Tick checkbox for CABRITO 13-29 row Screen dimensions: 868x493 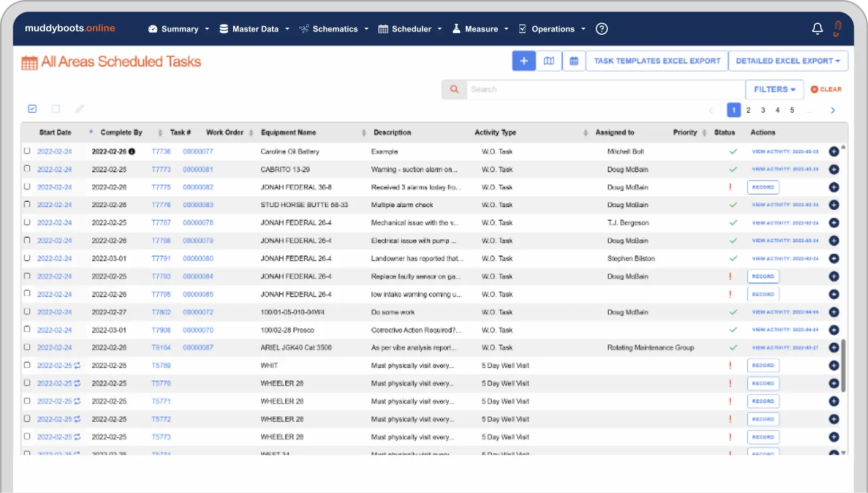(27, 169)
